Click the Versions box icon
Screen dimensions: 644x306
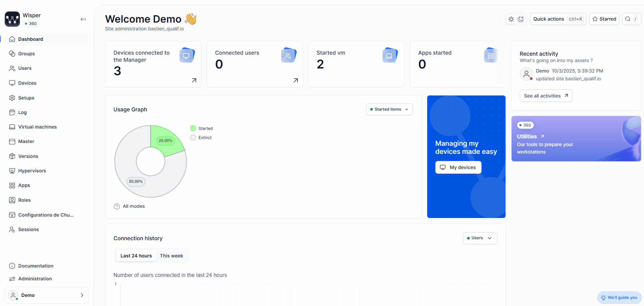pyautogui.click(x=12, y=156)
